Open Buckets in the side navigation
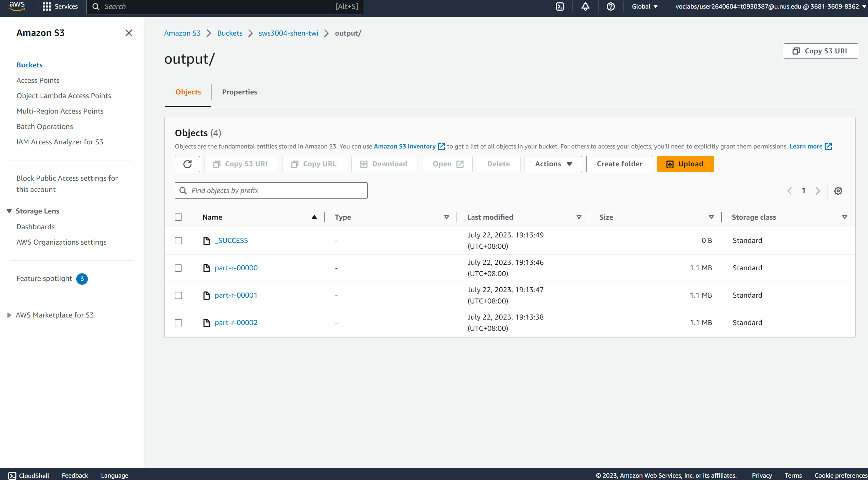The image size is (868, 480). [29, 65]
